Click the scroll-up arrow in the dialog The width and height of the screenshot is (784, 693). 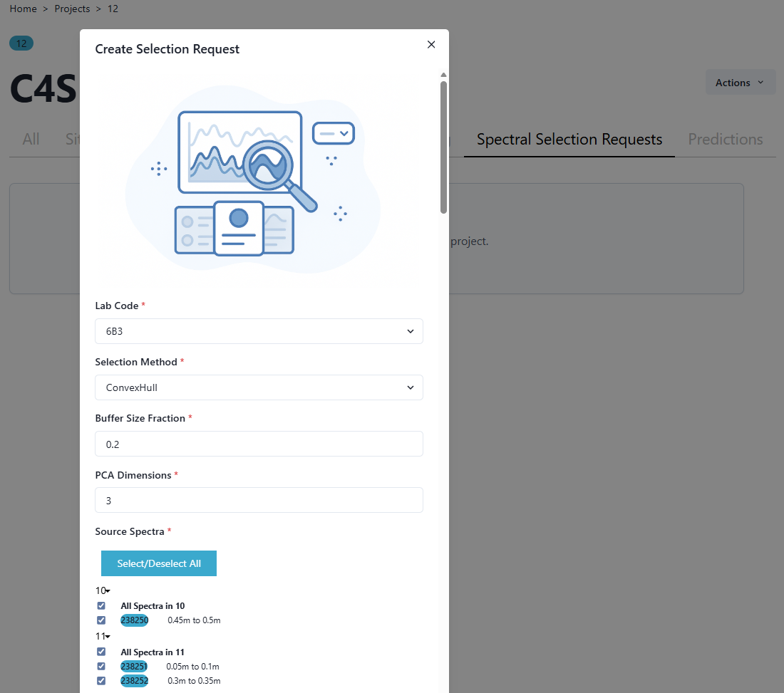[x=443, y=75]
